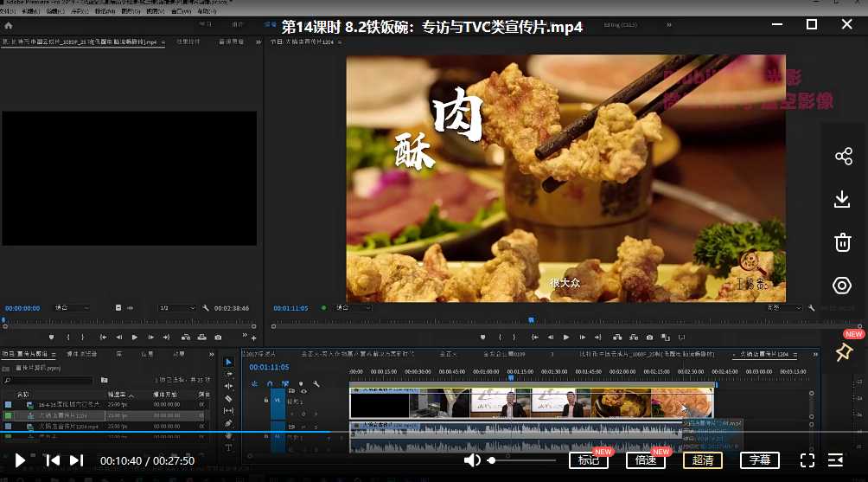868x482 pixels.
Task: Click the trash delete icon
Action: (x=843, y=242)
